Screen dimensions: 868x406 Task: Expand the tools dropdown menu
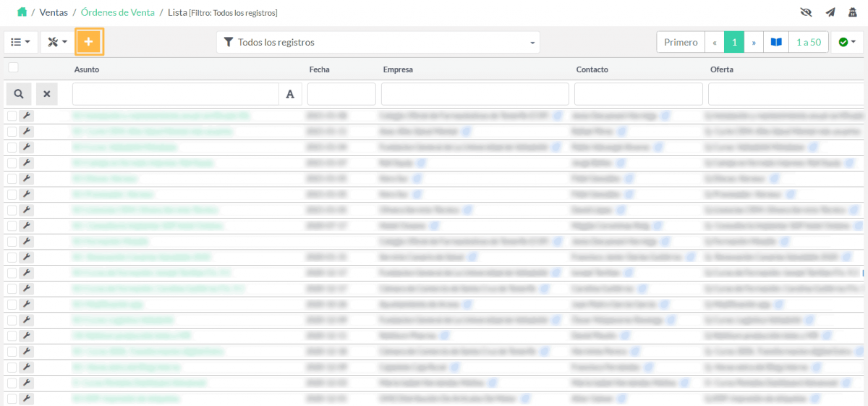point(57,42)
